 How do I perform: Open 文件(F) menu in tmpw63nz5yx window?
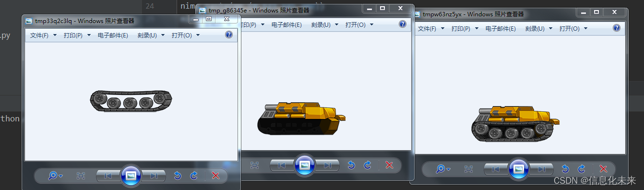pyautogui.click(x=431, y=29)
